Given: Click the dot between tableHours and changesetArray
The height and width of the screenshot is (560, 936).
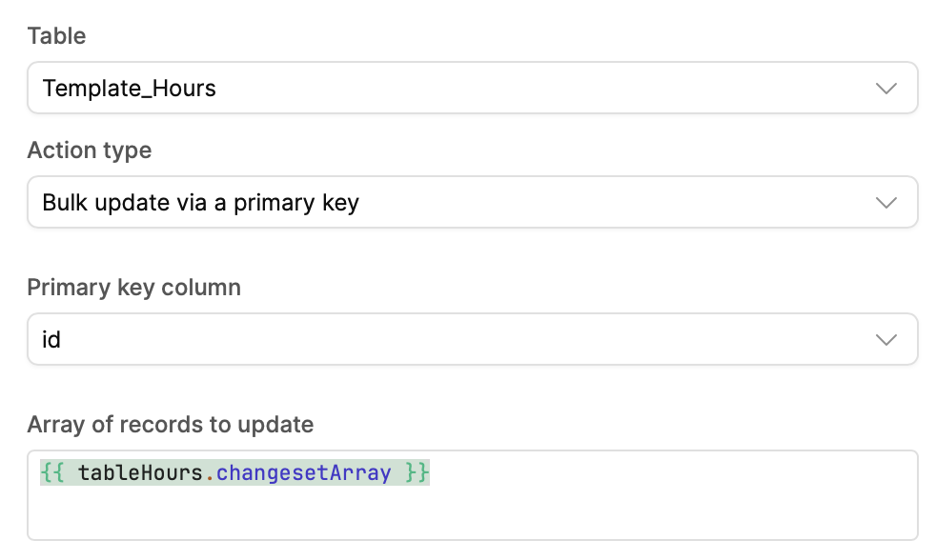Looking at the screenshot, I should point(210,473).
